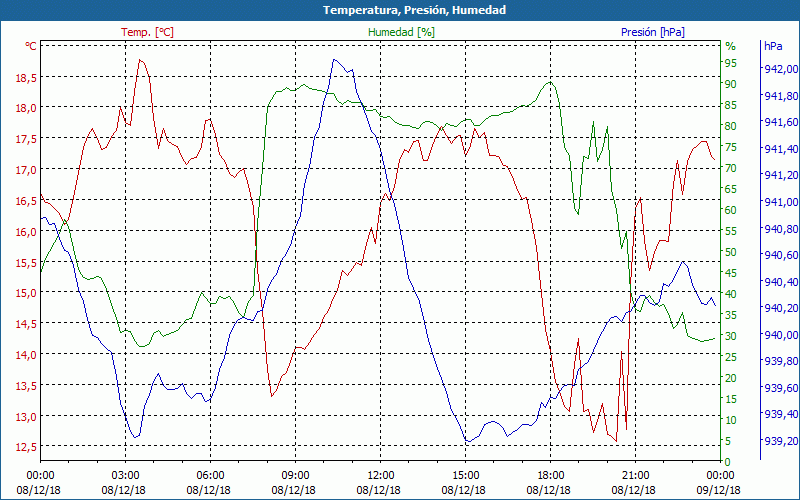Click the "00:00" label above 09/12/18
This screenshot has height=500, width=800.
(720, 476)
